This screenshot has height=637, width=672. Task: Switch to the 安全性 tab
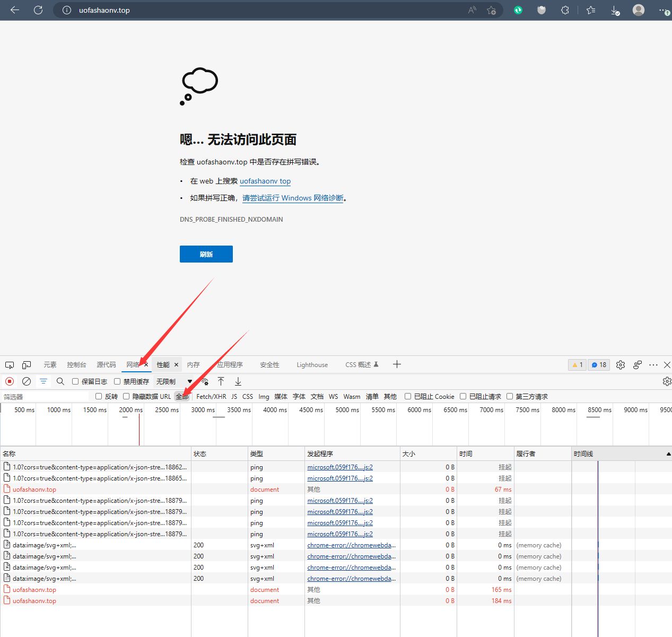coord(269,365)
